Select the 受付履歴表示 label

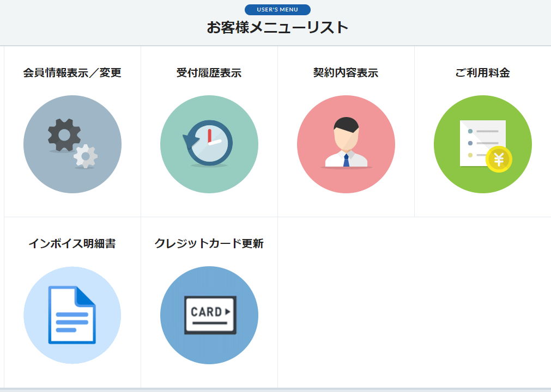click(209, 73)
